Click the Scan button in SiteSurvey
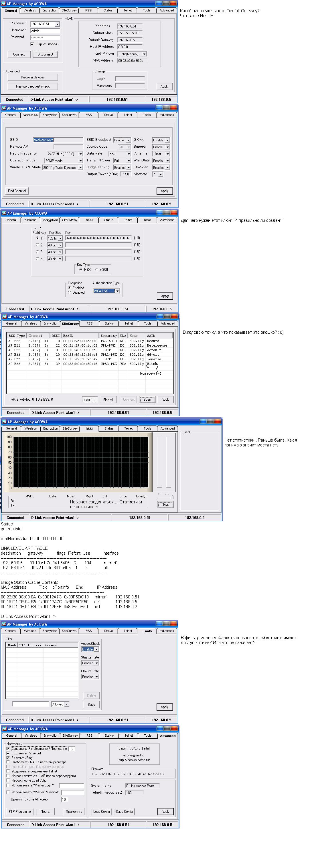 (147, 400)
